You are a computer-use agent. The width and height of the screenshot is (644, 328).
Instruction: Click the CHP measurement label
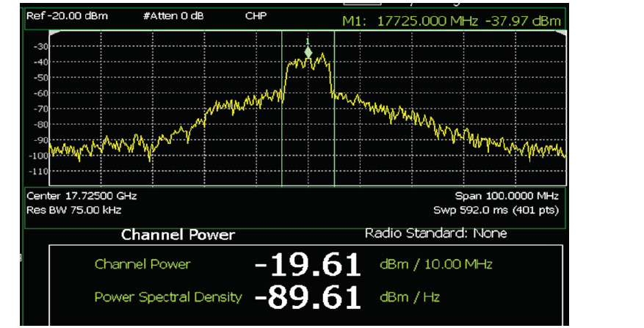(x=256, y=16)
